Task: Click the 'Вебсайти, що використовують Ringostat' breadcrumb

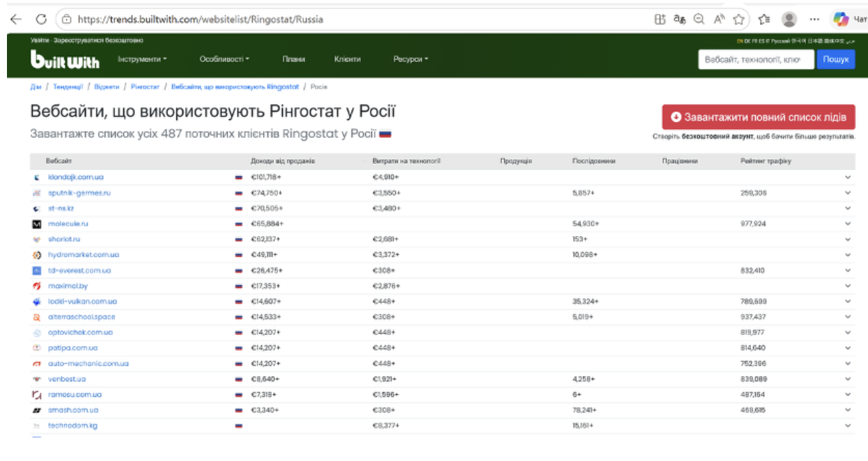Action: click(x=235, y=87)
